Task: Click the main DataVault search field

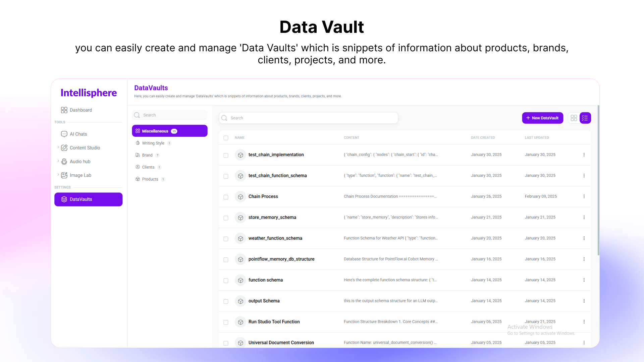Action: point(309,118)
